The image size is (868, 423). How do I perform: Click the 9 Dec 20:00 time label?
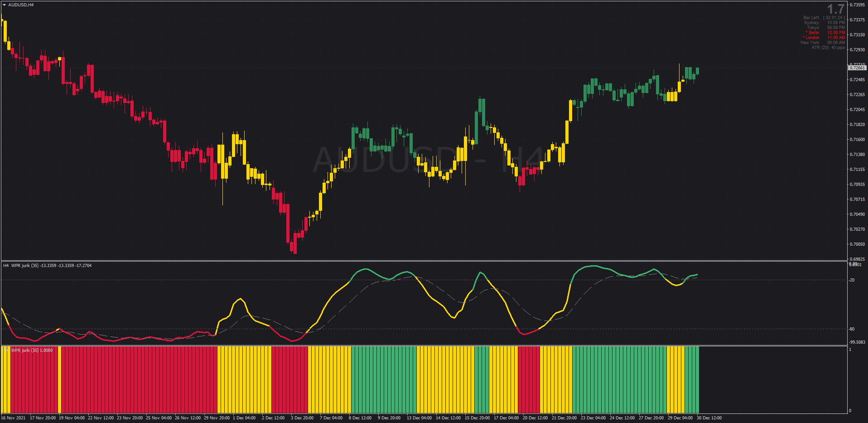click(389, 418)
